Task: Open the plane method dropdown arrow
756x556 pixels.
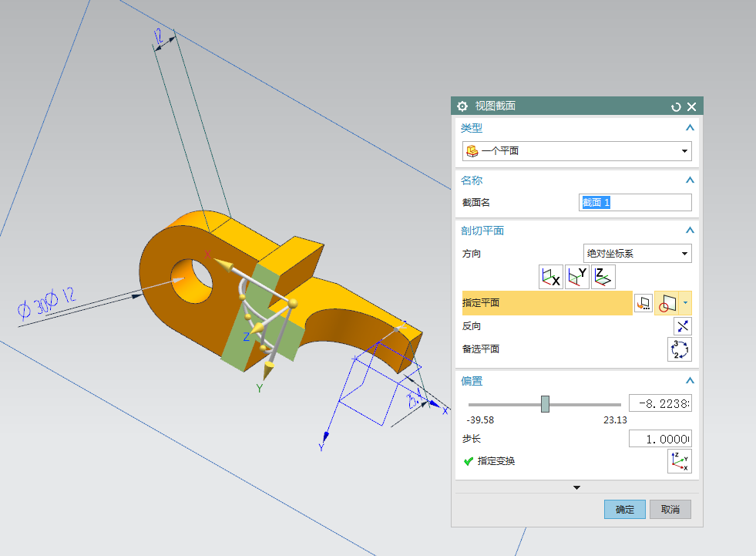Action: pyautogui.click(x=686, y=303)
